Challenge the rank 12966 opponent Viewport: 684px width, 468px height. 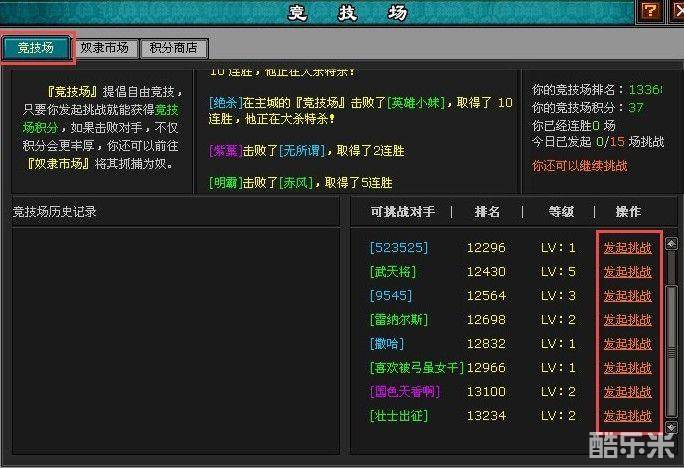[x=627, y=368]
